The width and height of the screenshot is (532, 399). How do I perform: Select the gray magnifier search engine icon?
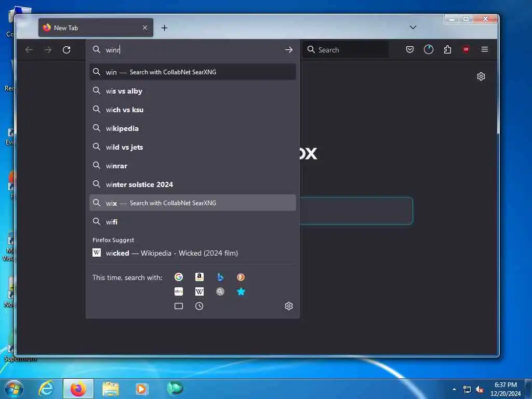(x=220, y=291)
